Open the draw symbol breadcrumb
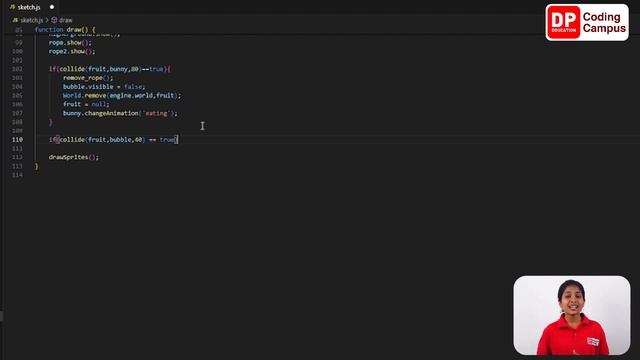 [x=65, y=20]
